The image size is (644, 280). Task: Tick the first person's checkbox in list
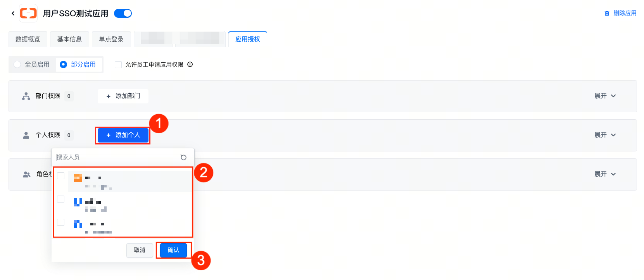coord(61,176)
